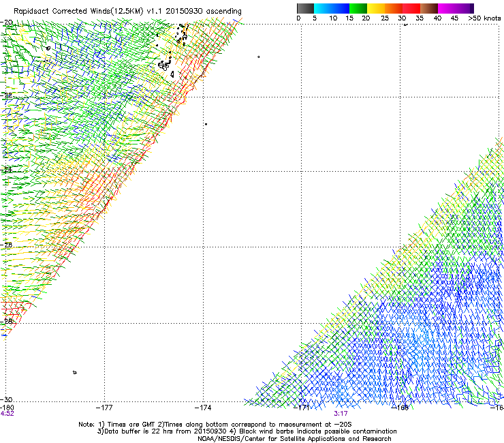The height and width of the screenshot is (443, 504).
Task: Click the '-180' longitude axis label
Action: (x=7, y=408)
